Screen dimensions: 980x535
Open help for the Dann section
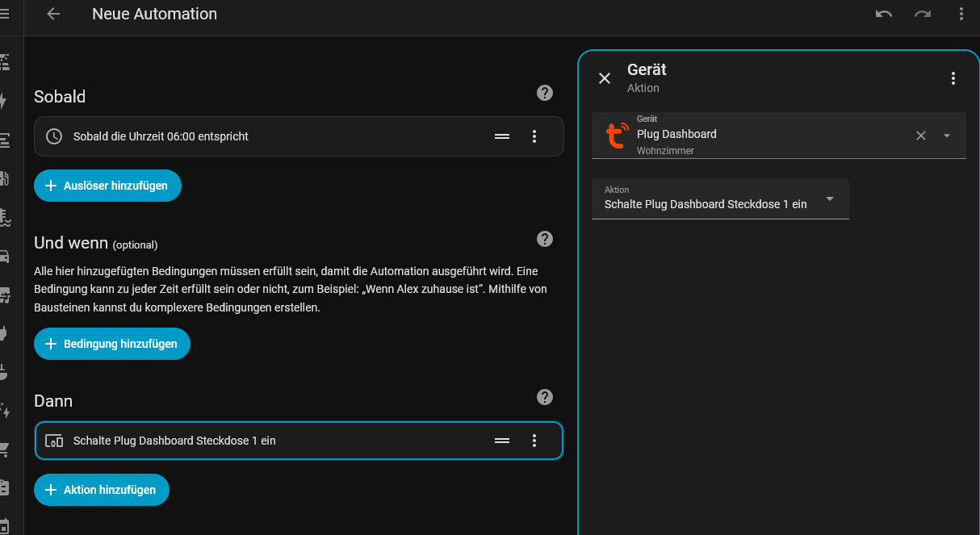545,397
